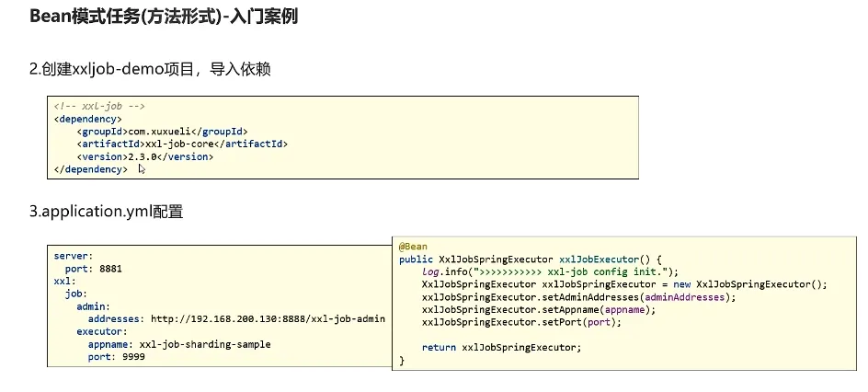
Task: Click the closing dependency tag
Action: coord(90,169)
